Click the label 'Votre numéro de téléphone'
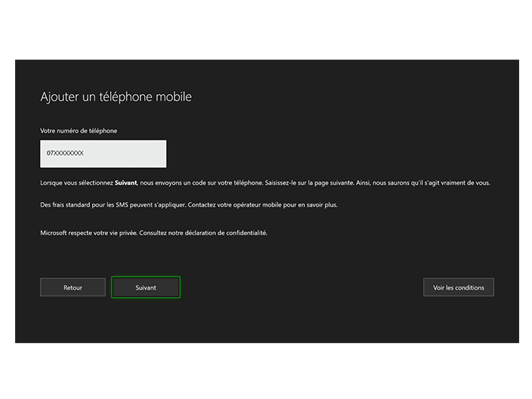Viewport: 532px width, 399px height. tap(78, 130)
